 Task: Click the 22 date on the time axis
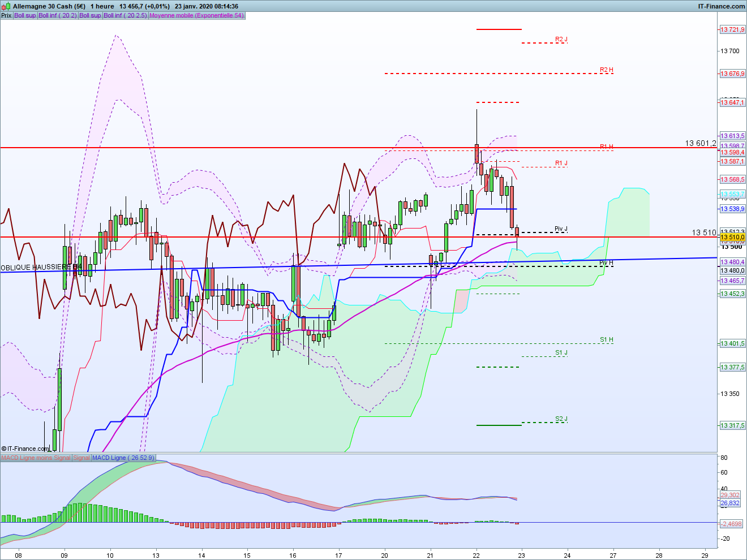[x=476, y=555]
